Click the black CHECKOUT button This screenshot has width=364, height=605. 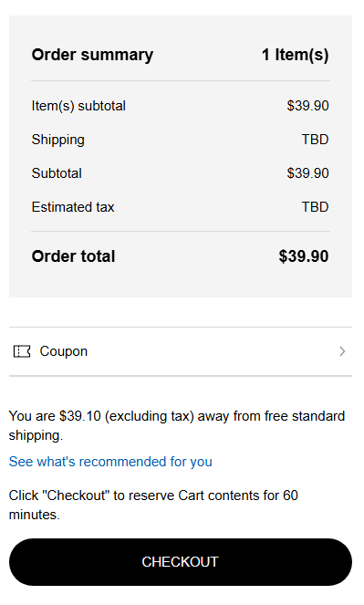(181, 562)
